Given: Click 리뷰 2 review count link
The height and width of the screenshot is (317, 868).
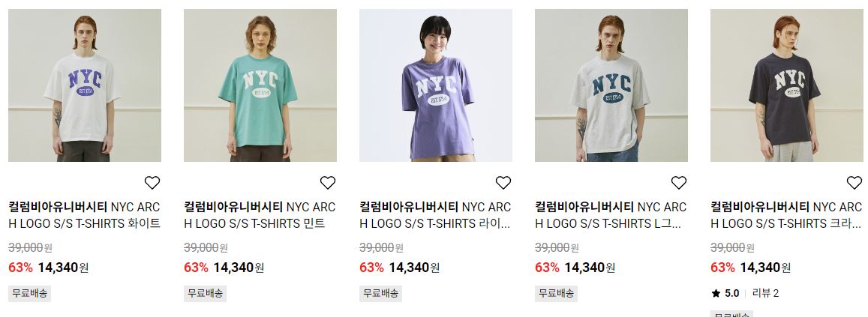Looking at the screenshot, I should point(765,293).
